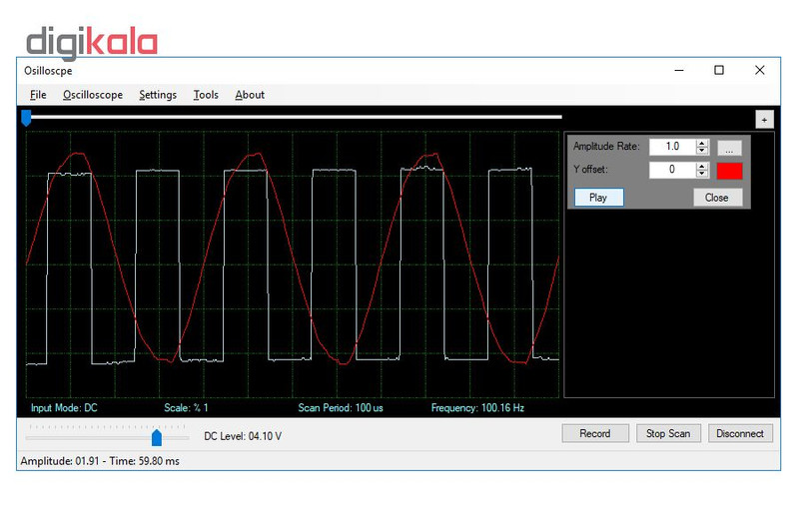Click the DC Level slider handle
799x532 pixels.
point(157,437)
